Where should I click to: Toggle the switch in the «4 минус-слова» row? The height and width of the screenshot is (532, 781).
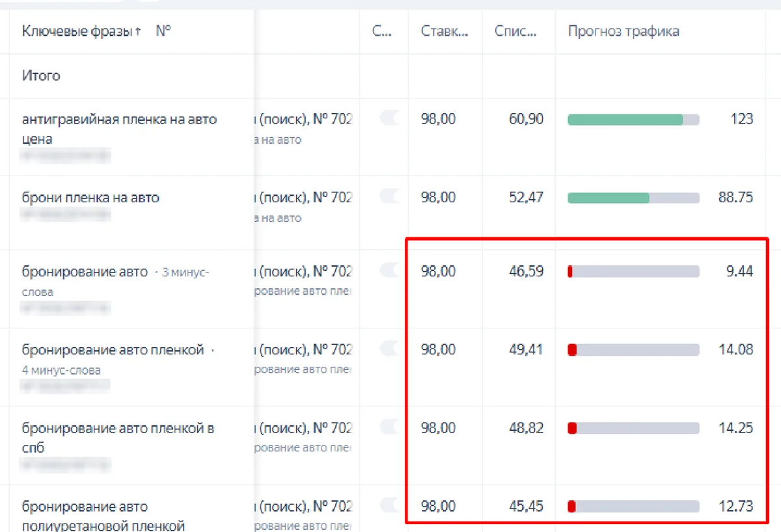coord(389,349)
